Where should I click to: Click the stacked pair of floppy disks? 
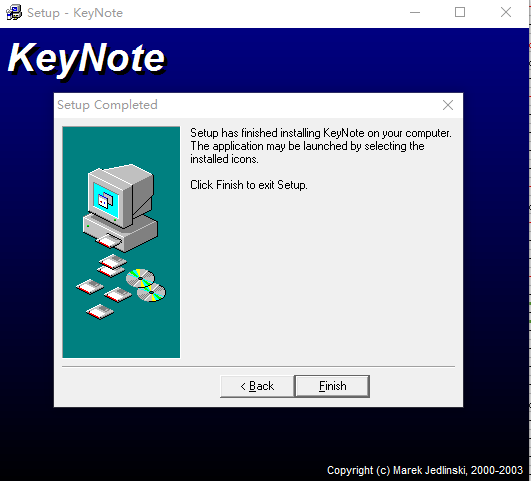pos(112,265)
